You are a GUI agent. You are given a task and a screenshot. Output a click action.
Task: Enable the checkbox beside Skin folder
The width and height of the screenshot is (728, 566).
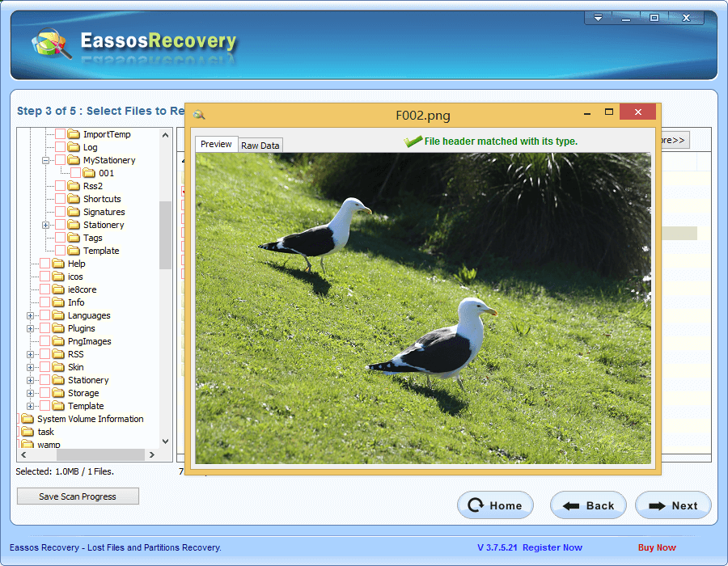point(46,366)
